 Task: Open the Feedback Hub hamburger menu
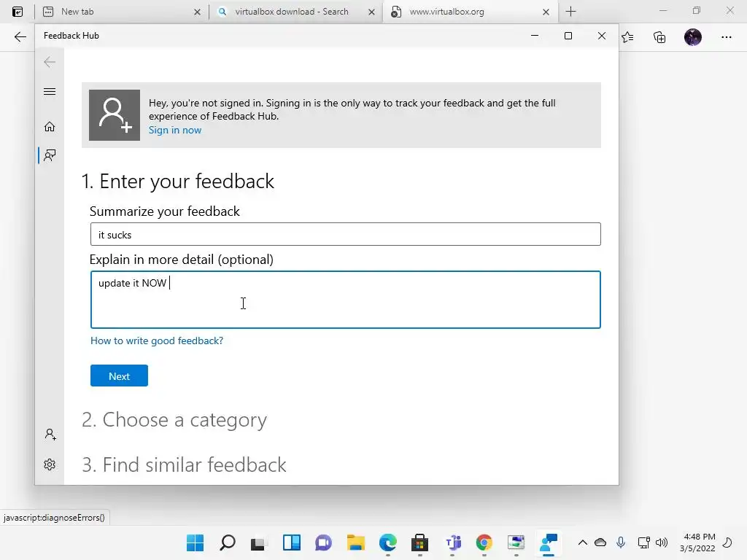click(50, 91)
